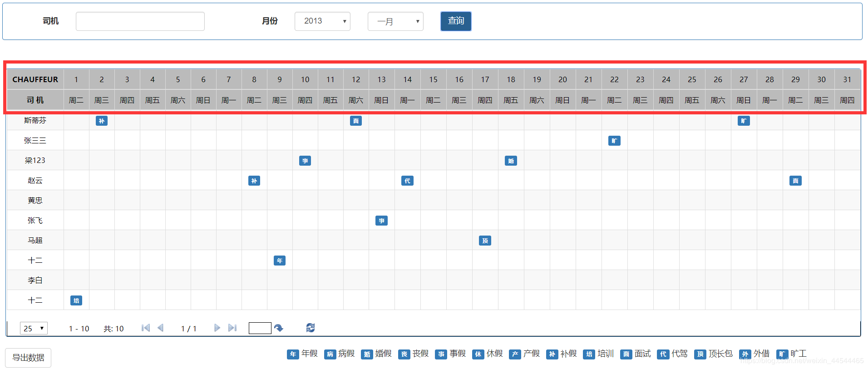868x369 pixels.
Task: Click the 婚 badge in 梁123's row
Action: click(x=511, y=161)
